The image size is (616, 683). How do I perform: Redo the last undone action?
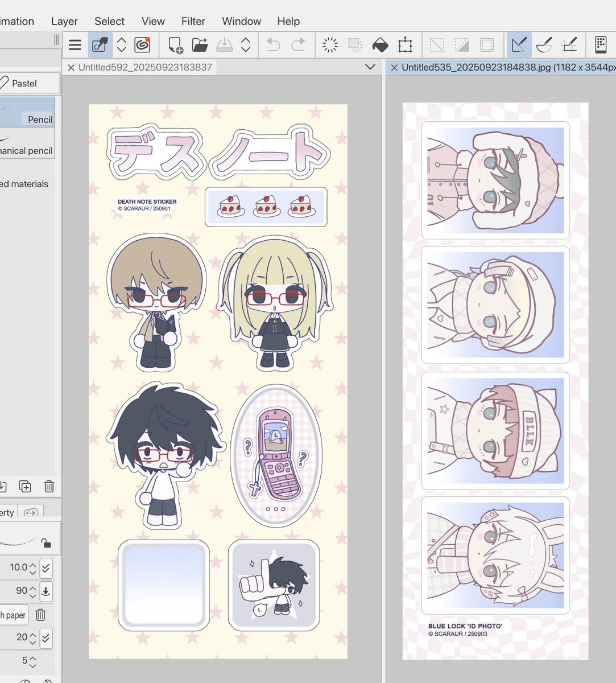click(298, 45)
